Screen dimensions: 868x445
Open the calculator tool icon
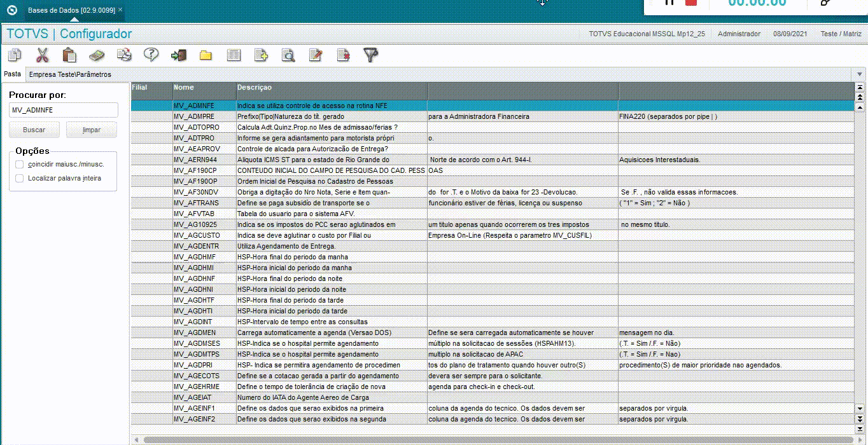[x=96, y=55]
